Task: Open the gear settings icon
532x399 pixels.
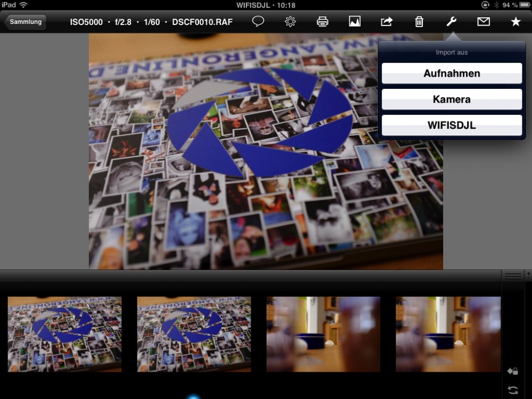Action: (290, 22)
